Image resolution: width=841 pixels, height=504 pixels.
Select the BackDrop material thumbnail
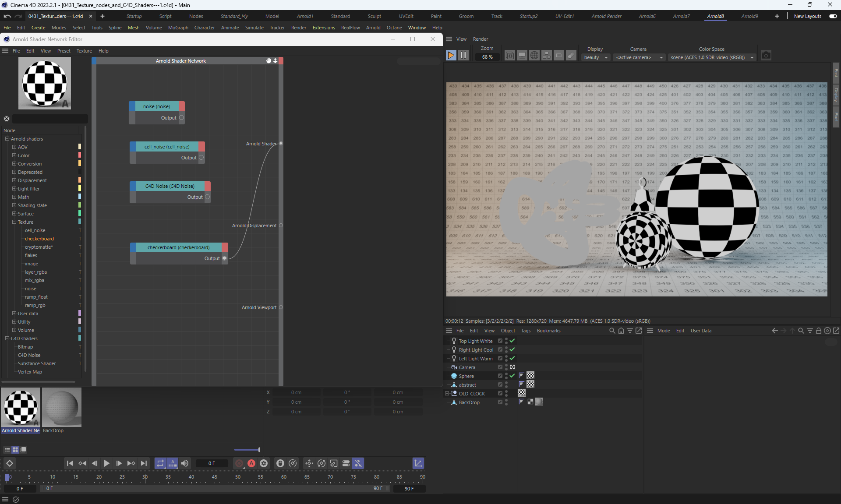[x=61, y=407]
